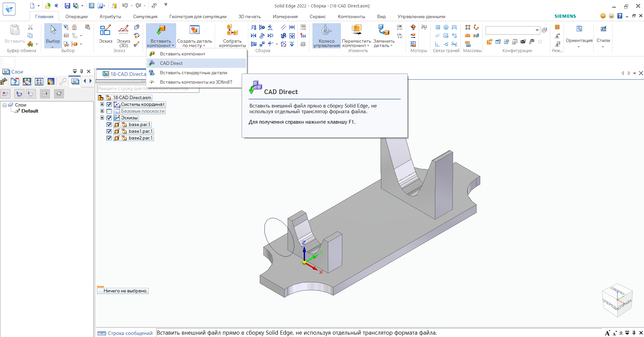Expand the Эскизы tree node

pyautogui.click(x=102, y=118)
